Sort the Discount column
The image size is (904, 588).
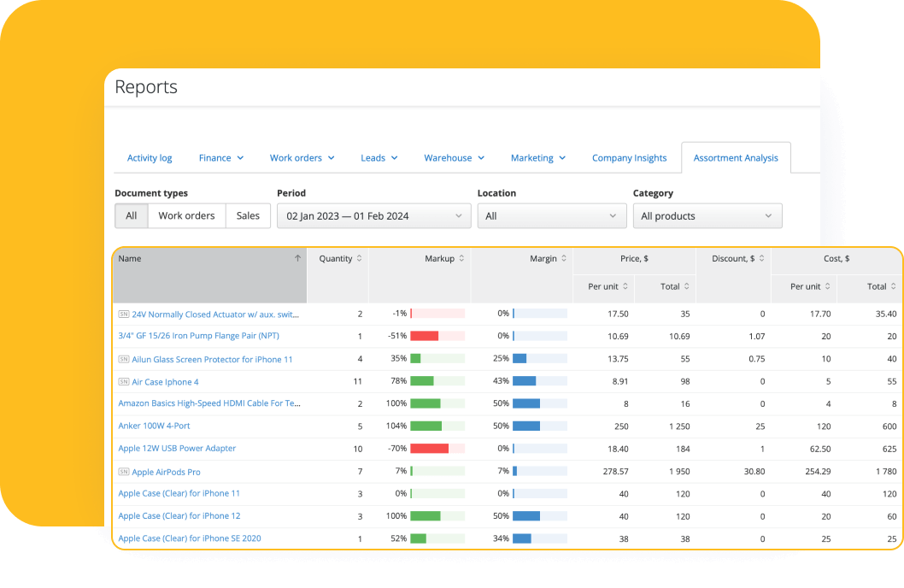click(x=761, y=258)
